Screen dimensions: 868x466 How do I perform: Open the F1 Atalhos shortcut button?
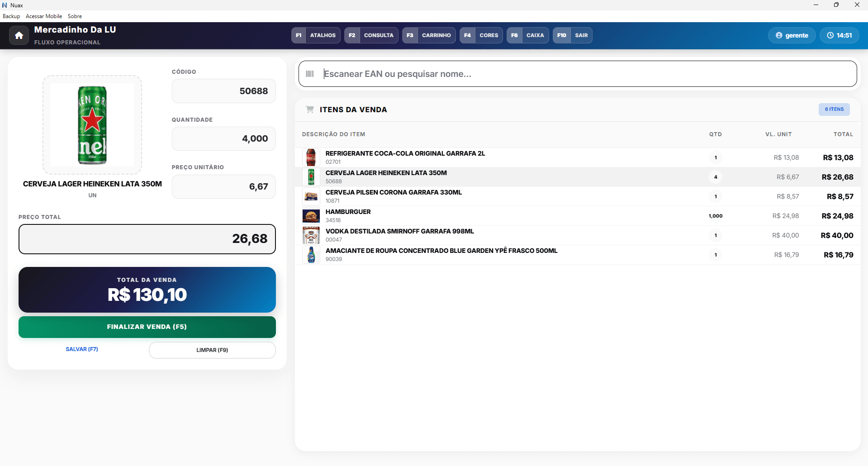[x=316, y=35]
